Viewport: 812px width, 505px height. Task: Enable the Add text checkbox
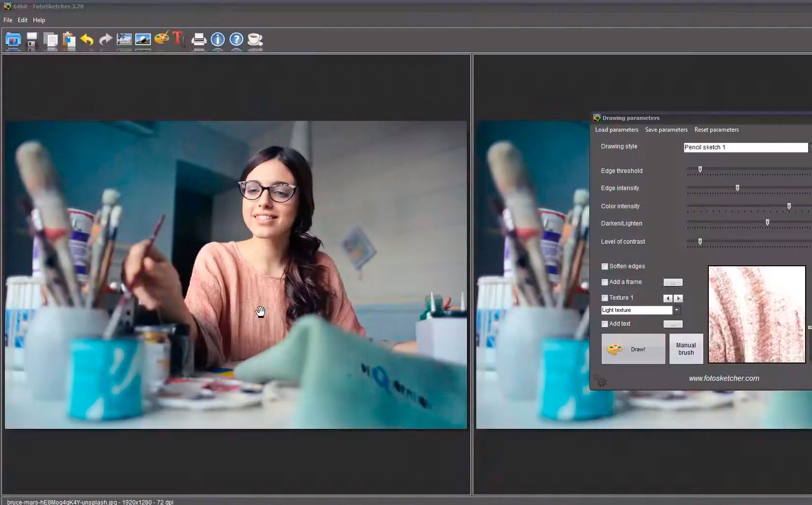click(604, 324)
